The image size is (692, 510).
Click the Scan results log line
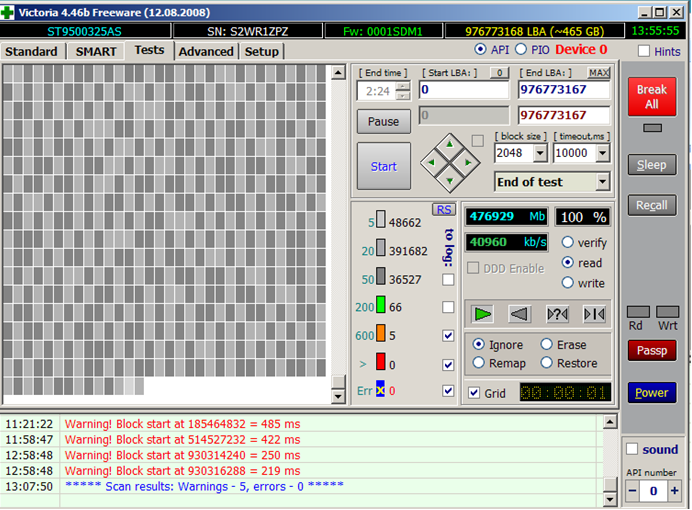[x=204, y=486]
